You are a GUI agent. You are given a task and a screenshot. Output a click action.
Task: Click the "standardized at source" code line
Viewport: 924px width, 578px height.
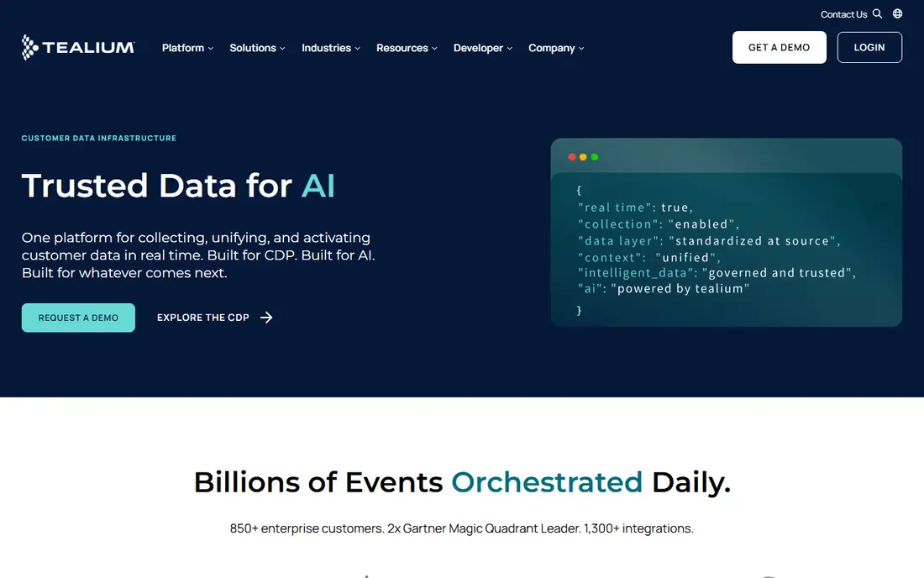[x=709, y=241]
